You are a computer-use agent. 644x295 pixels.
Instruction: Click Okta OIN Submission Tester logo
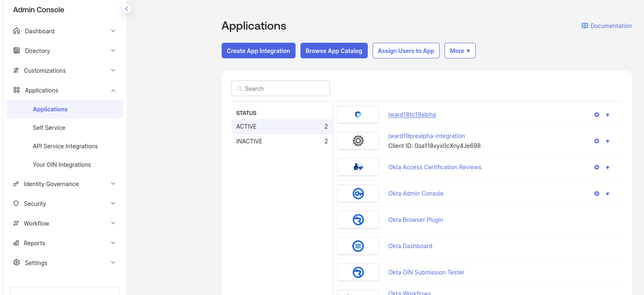click(x=358, y=272)
